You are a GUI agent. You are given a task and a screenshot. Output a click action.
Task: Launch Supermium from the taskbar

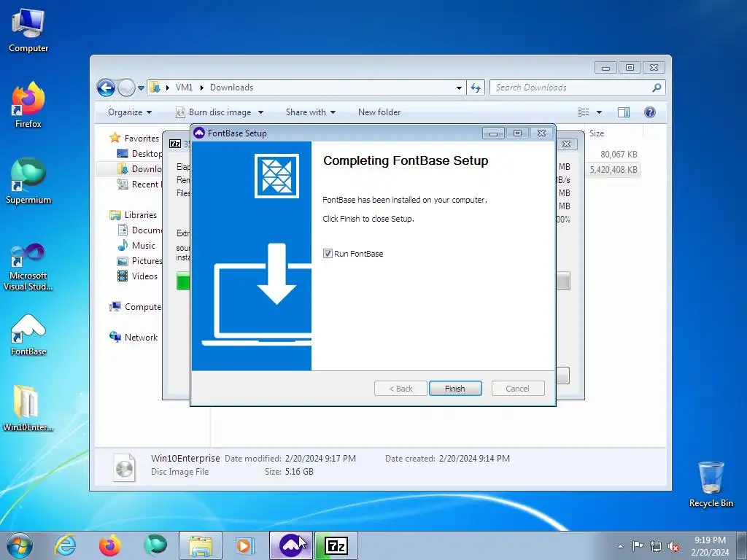(x=155, y=545)
